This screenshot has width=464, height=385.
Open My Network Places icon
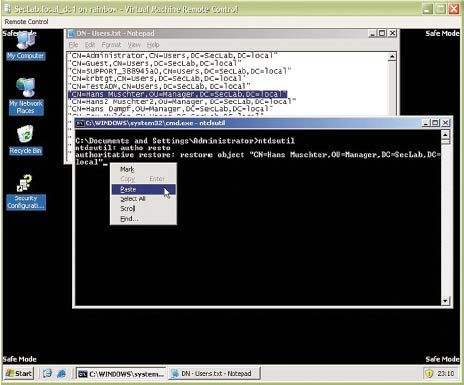coord(26,96)
